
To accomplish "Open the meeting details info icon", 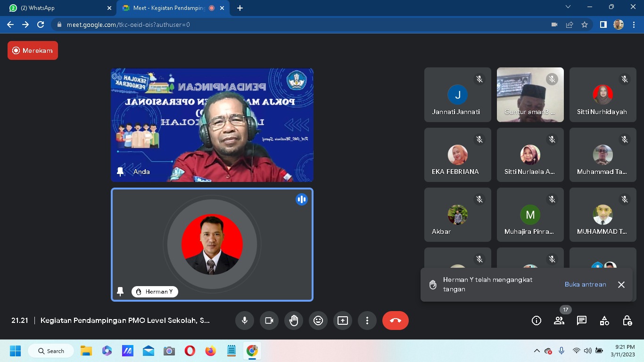I will (x=536, y=321).
